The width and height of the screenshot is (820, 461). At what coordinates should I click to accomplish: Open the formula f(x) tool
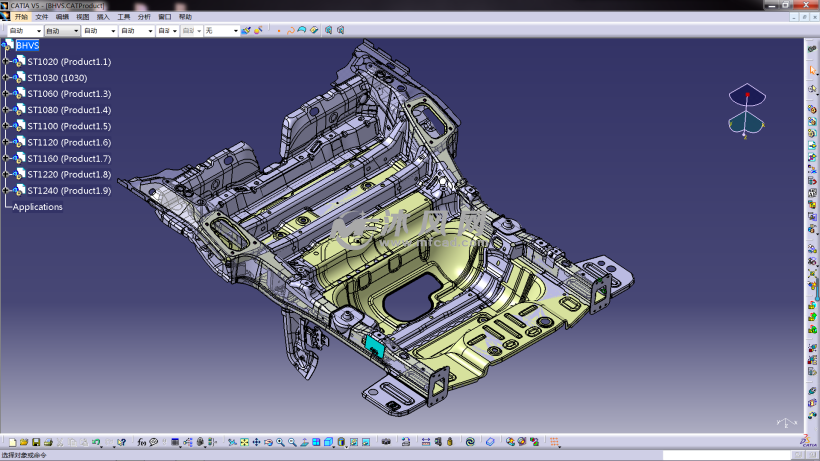click(x=142, y=442)
